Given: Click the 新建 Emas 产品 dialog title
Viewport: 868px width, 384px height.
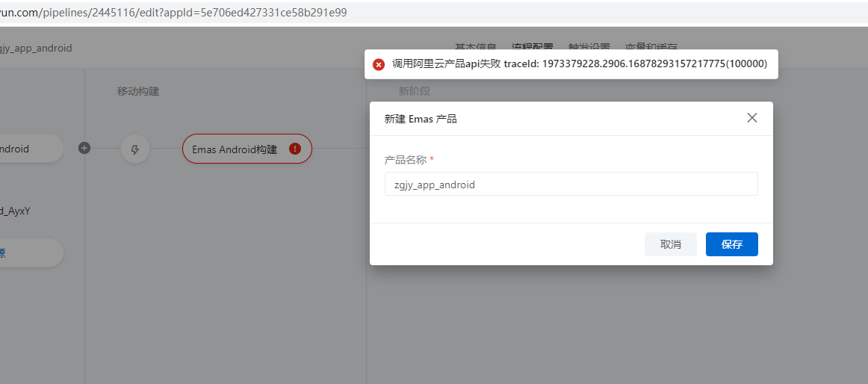Looking at the screenshot, I should (x=421, y=119).
